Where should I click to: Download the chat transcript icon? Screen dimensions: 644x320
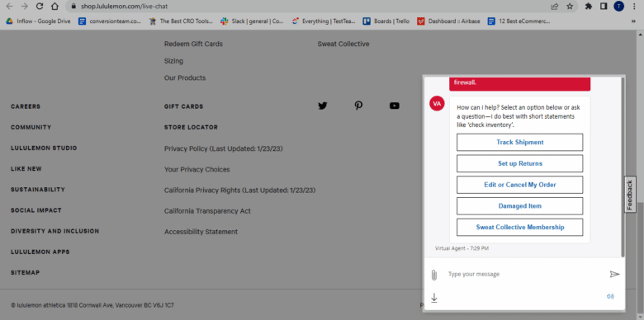[x=434, y=298]
